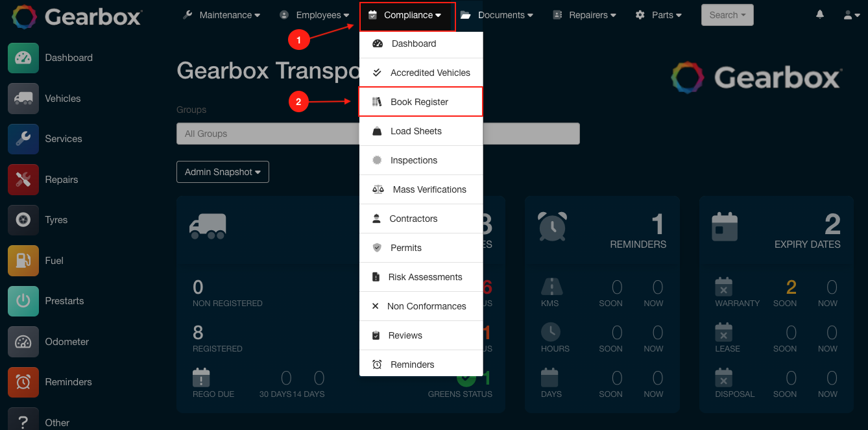
Task: Click the REGO DUE calendar icon
Action: [x=201, y=377]
